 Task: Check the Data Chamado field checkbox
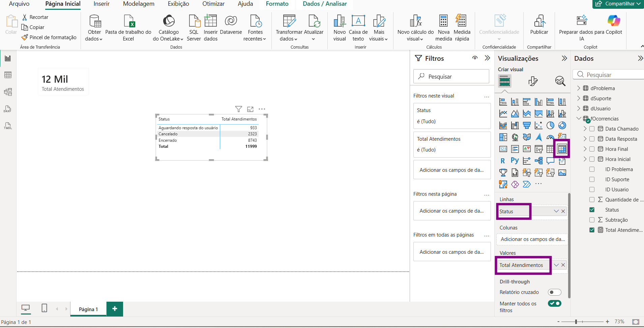click(592, 129)
